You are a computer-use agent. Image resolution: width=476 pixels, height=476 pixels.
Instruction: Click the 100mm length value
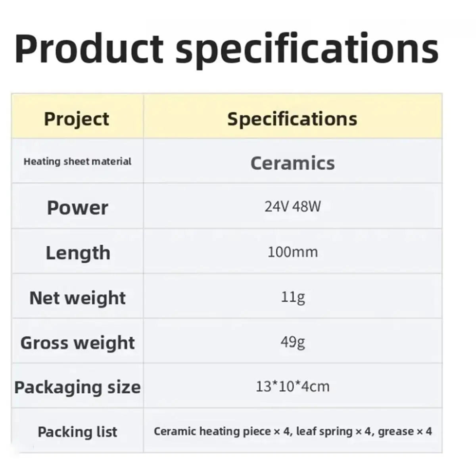[x=293, y=252]
